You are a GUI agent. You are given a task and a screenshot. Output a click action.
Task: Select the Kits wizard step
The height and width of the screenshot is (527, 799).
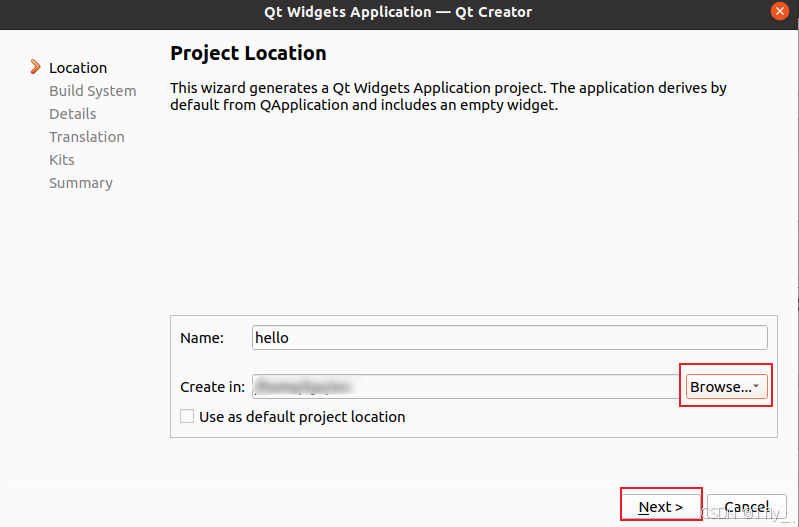(62, 160)
